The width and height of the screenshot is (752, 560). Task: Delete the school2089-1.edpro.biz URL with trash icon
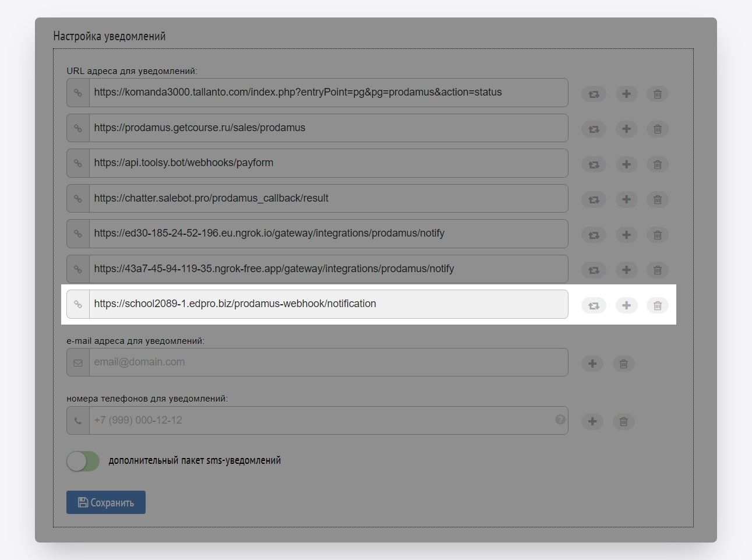(657, 305)
